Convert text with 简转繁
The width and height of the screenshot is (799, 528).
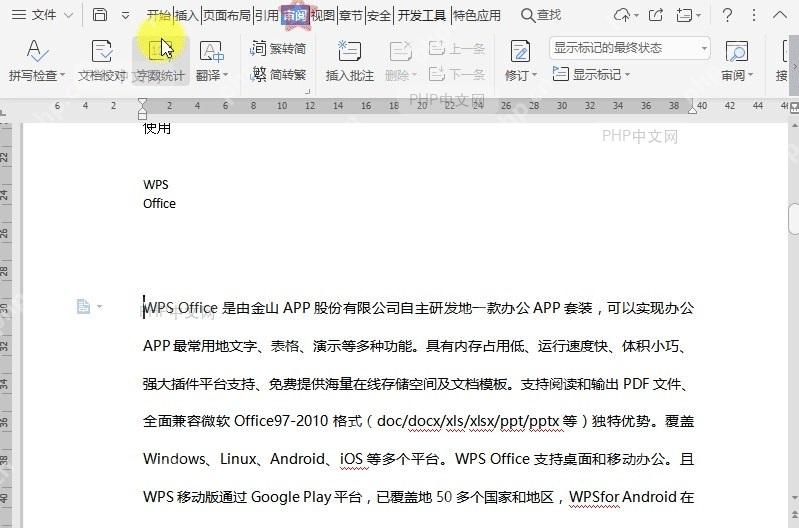click(x=278, y=74)
